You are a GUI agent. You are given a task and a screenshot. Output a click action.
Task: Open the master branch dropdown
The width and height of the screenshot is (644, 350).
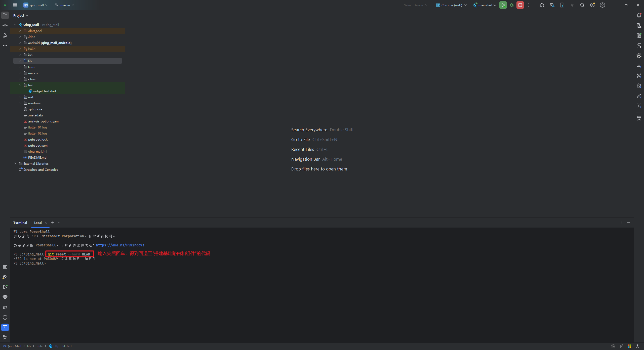coord(65,5)
